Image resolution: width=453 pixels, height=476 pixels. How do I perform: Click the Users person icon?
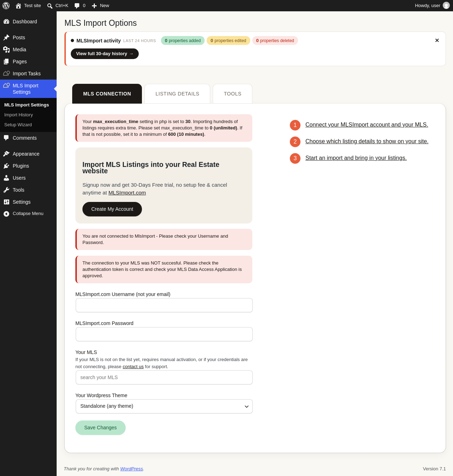(x=6, y=178)
